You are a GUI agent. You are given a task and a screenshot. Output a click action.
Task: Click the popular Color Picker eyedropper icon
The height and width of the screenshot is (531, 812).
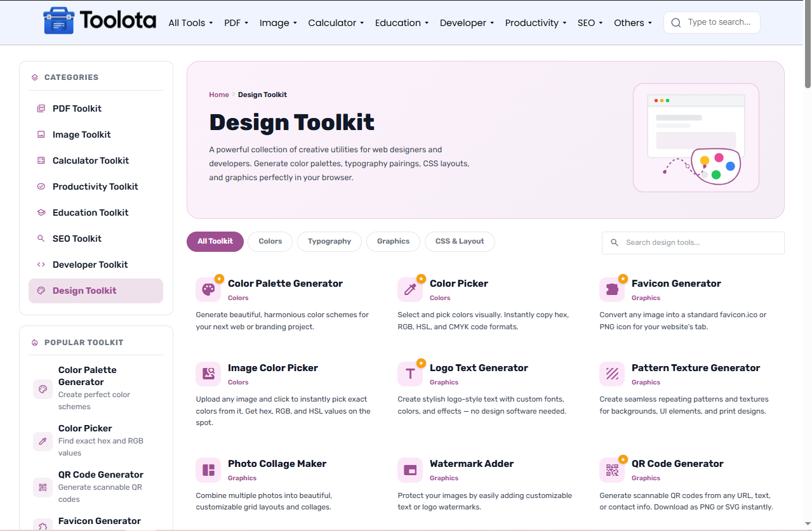[43, 441]
